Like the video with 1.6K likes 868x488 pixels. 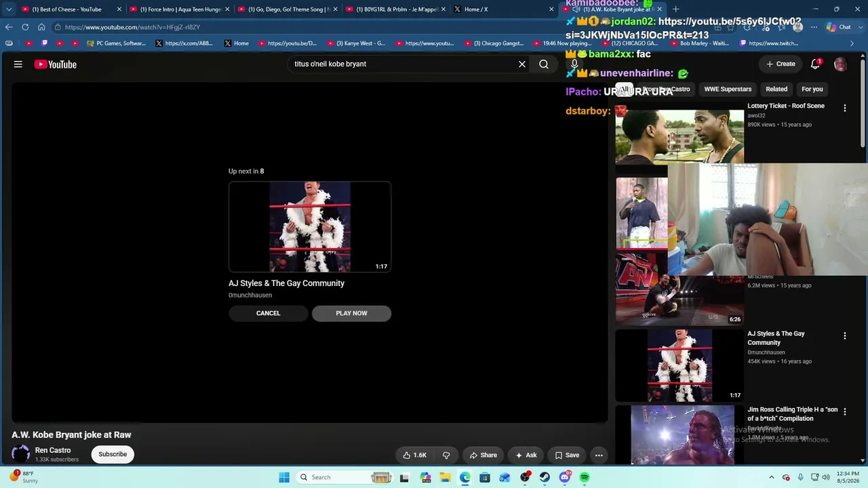(x=414, y=455)
